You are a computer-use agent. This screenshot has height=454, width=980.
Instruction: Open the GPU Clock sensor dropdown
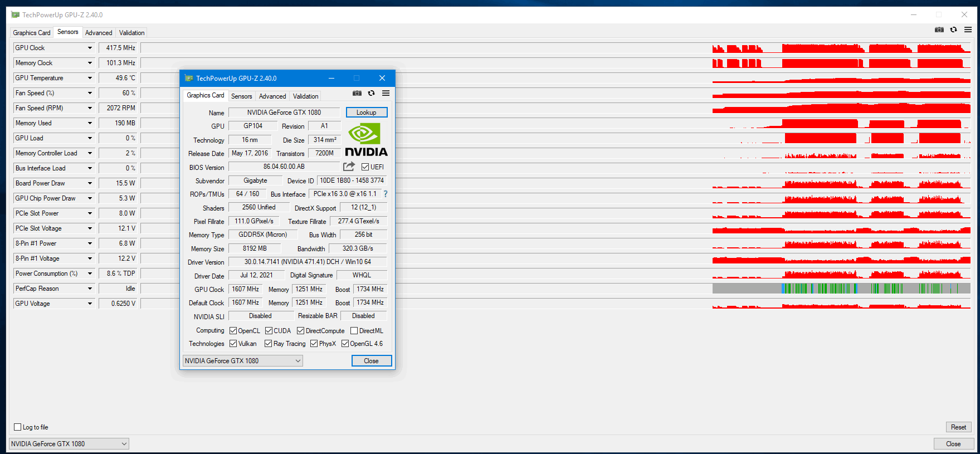pos(90,48)
